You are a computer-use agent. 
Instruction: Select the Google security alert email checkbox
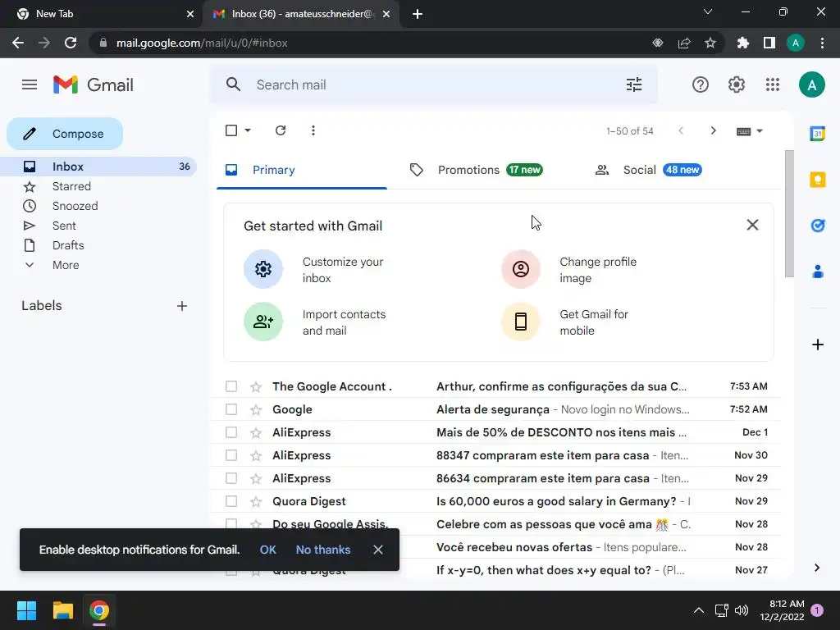231,409
